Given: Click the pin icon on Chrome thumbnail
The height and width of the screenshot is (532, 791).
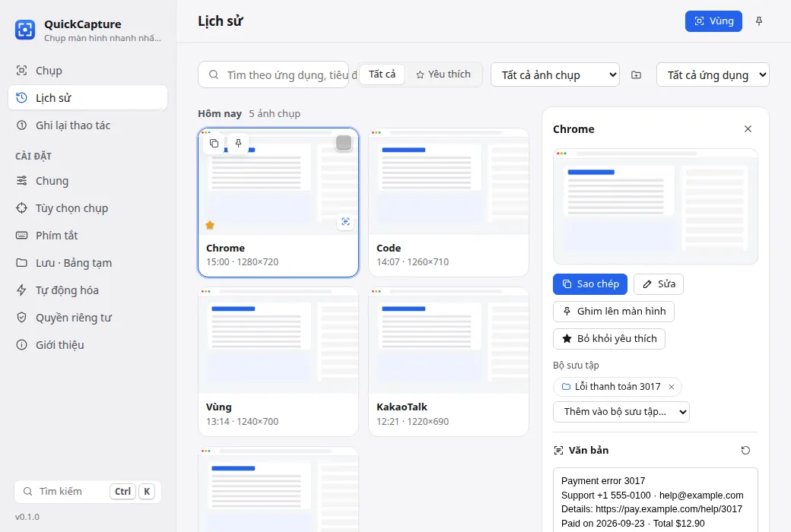Looking at the screenshot, I should (x=239, y=143).
